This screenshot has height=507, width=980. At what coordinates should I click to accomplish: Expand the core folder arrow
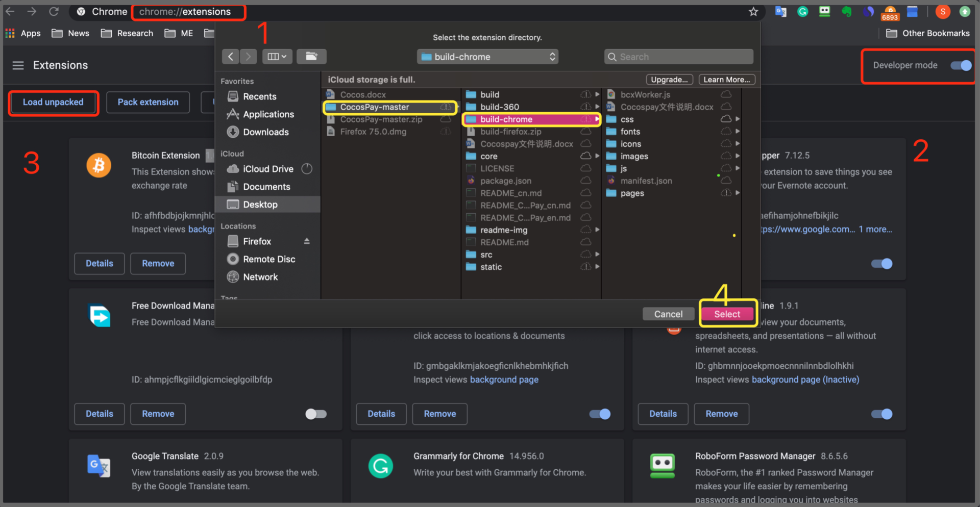(x=597, y=156)
